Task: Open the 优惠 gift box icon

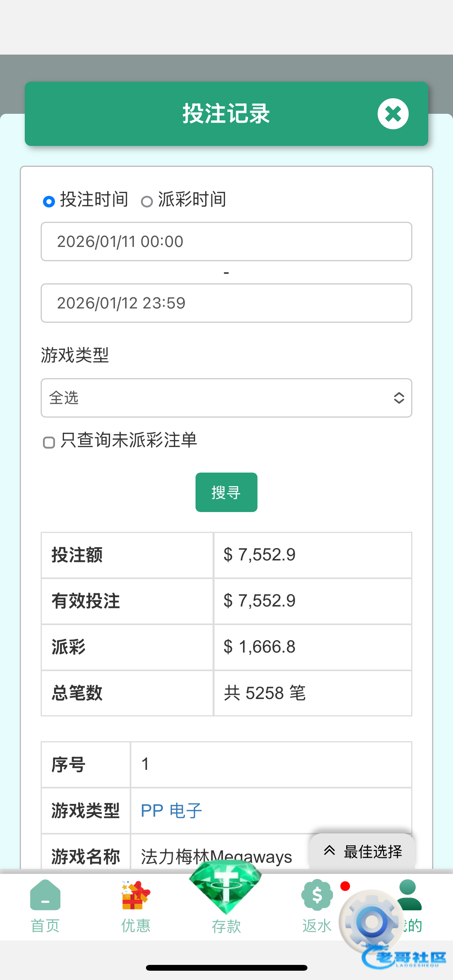Action: point(135,896)
